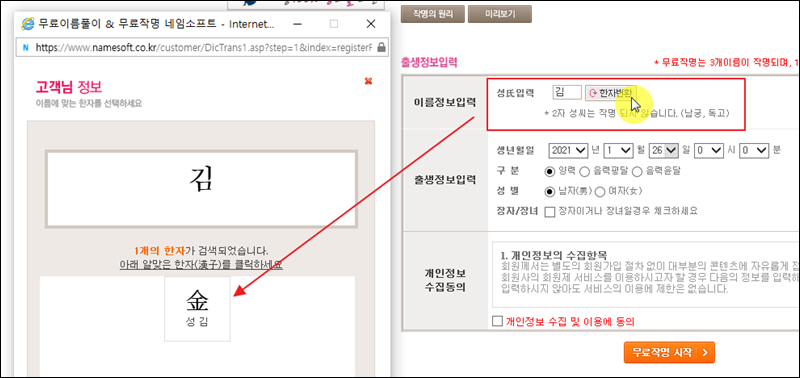Click the 이름정보입력 row label
This screenshot has height=378, width=800.
444,104
